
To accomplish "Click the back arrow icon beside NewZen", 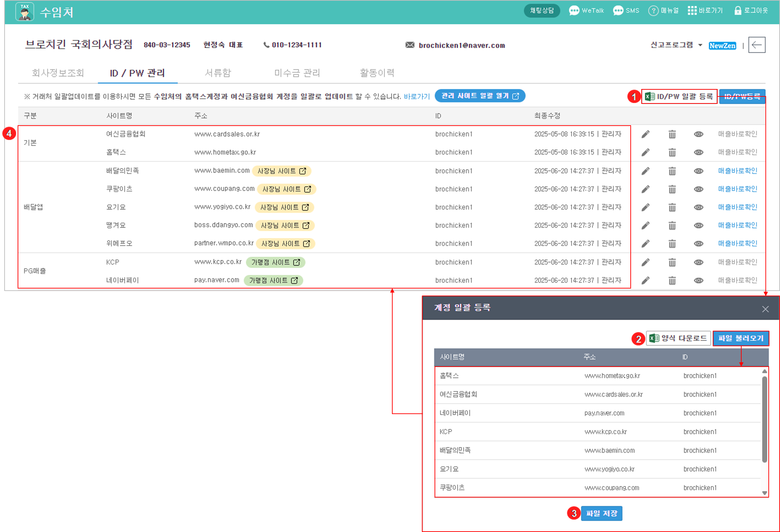I will coord(756,45).
